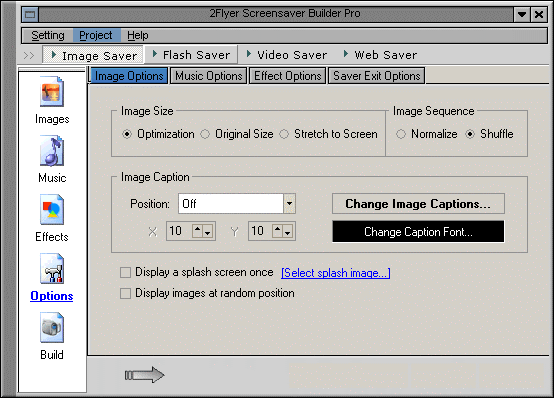
Task: Close the Screensaver Builder window
Action: 539,14
